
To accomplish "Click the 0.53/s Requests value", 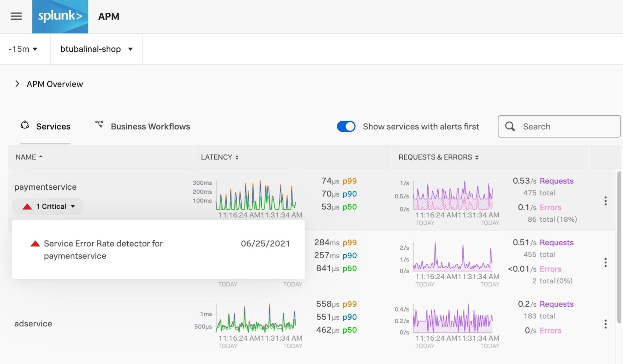I will point(543,181).
